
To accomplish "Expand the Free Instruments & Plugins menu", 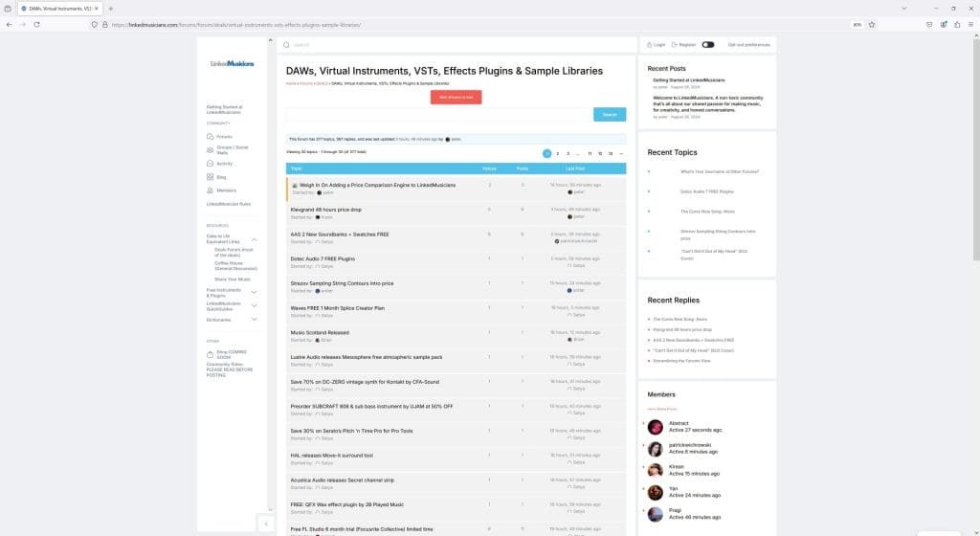I will point(254,291).
